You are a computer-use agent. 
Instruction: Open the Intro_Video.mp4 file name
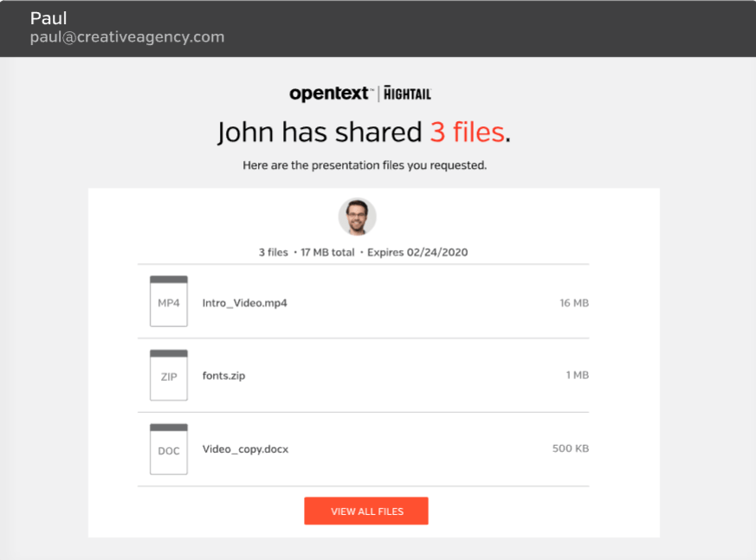point(244,303)
